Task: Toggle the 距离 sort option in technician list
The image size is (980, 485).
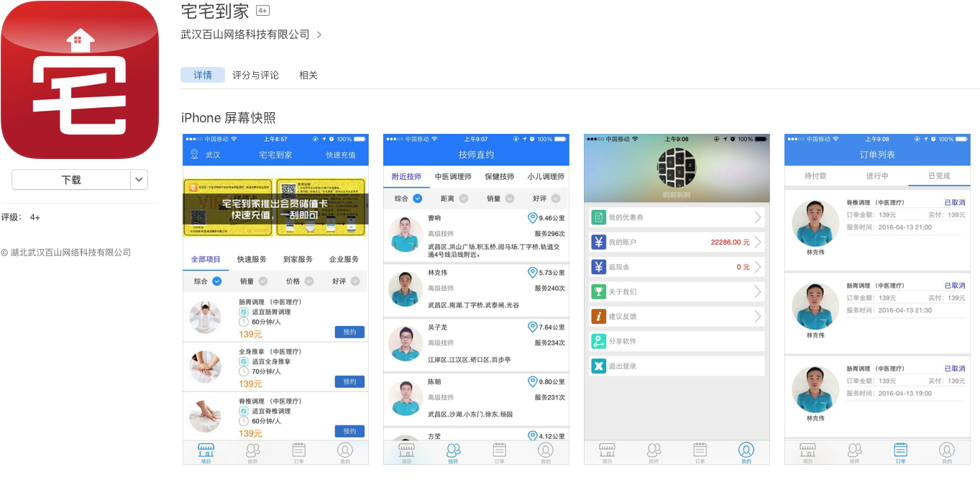Action: point(464,199)
